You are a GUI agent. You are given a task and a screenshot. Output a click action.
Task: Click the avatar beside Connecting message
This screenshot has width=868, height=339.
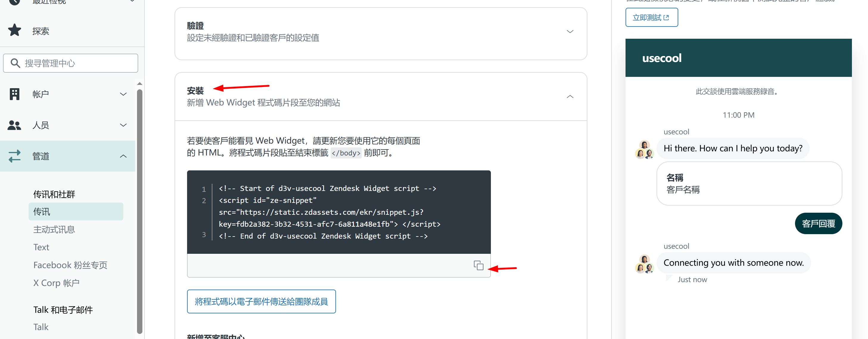[644, 264]
